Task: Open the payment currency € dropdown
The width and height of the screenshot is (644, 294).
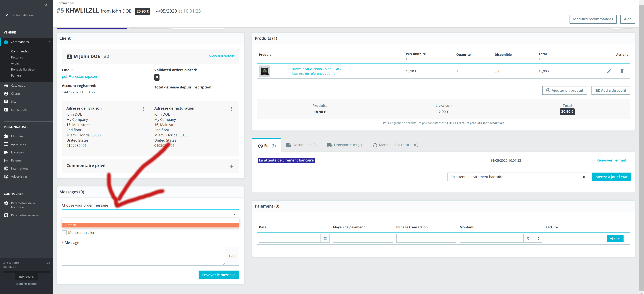Action: click(x=533, y=238)
